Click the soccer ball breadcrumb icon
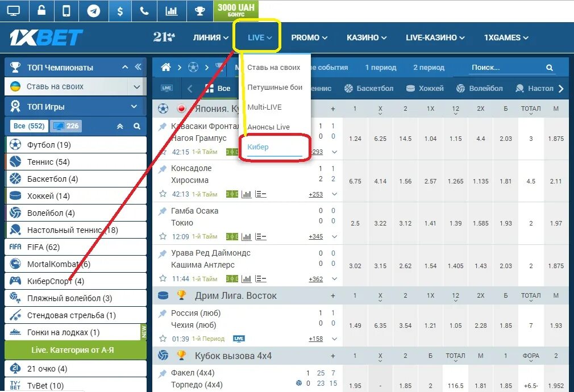574x392 pixels. (193, 67)
